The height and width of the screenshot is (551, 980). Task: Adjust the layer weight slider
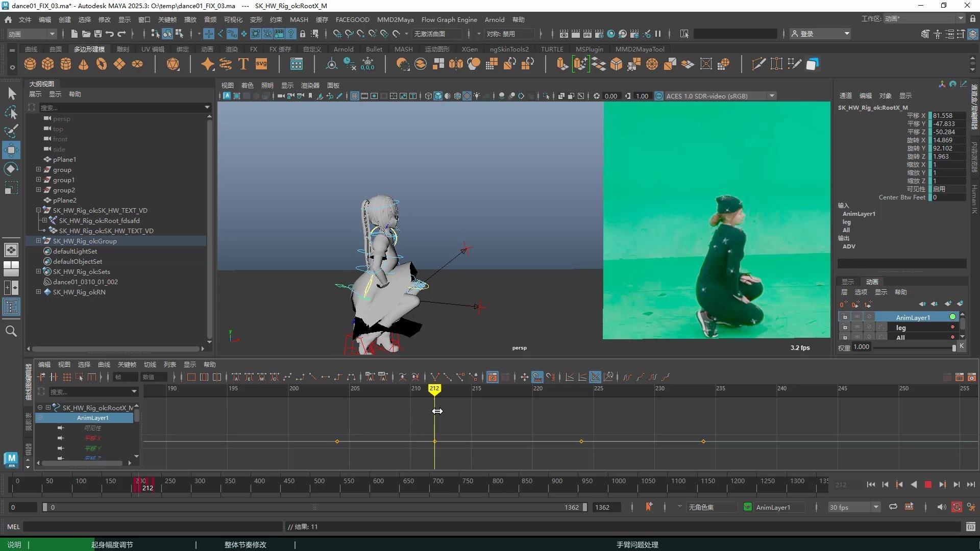click(x=953, y=347)
